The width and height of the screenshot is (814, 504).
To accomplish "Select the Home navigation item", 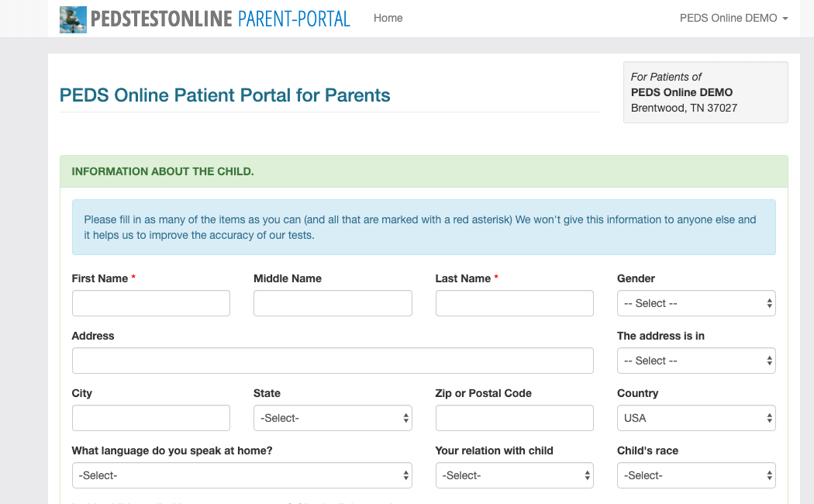I will click(x=388, y=18).
